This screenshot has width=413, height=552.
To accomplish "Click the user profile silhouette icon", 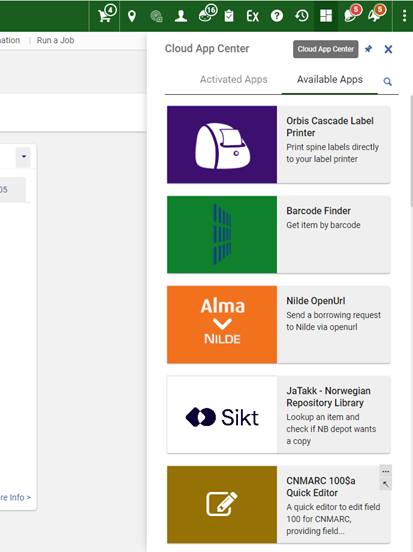I will (181, 16).
